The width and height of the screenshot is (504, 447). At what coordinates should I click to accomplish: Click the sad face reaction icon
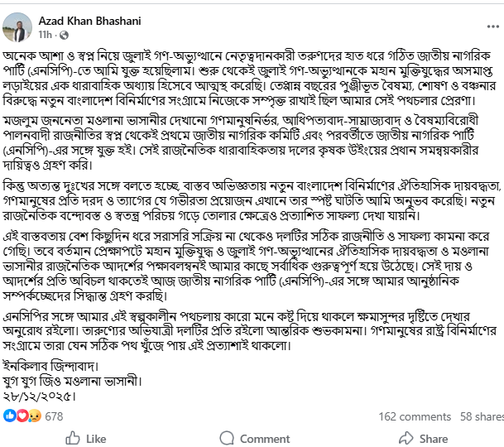pos(30,416)
